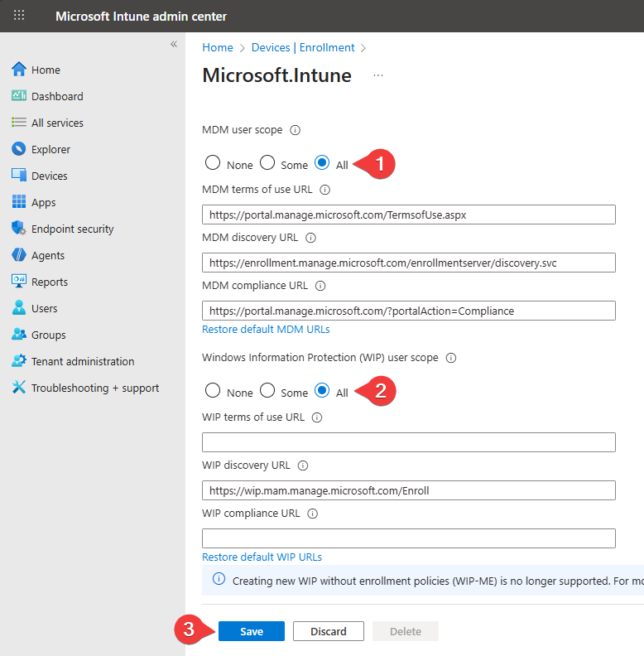
Task: Click the MDM discovery URL field
Action: 409,263
